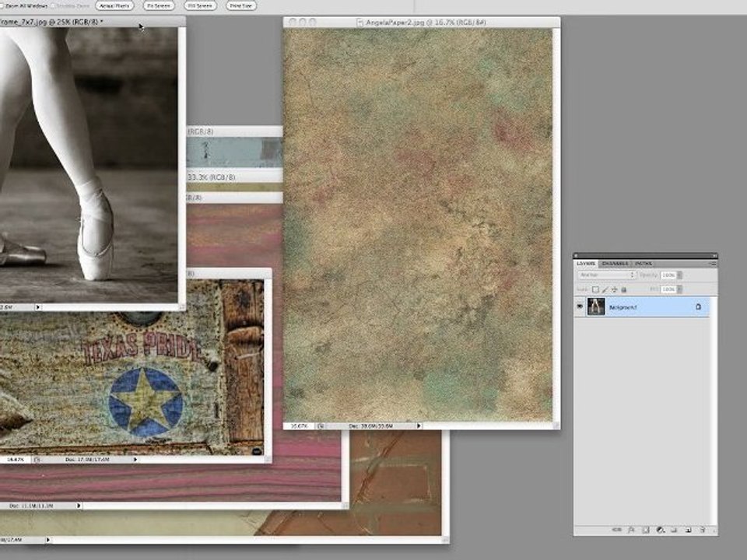Click status bar icon in AngelaPaper2 window
This screenshot has height=560, width=747.
(321, 426)
